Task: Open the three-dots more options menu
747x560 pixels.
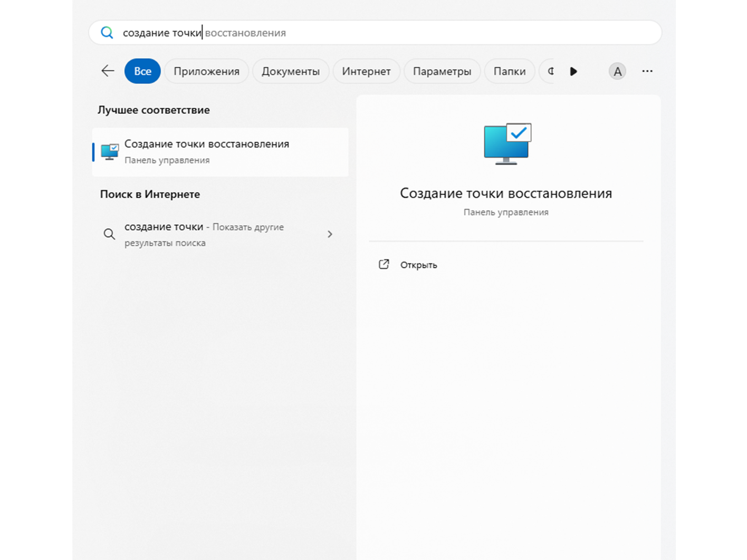Action: 647,71
